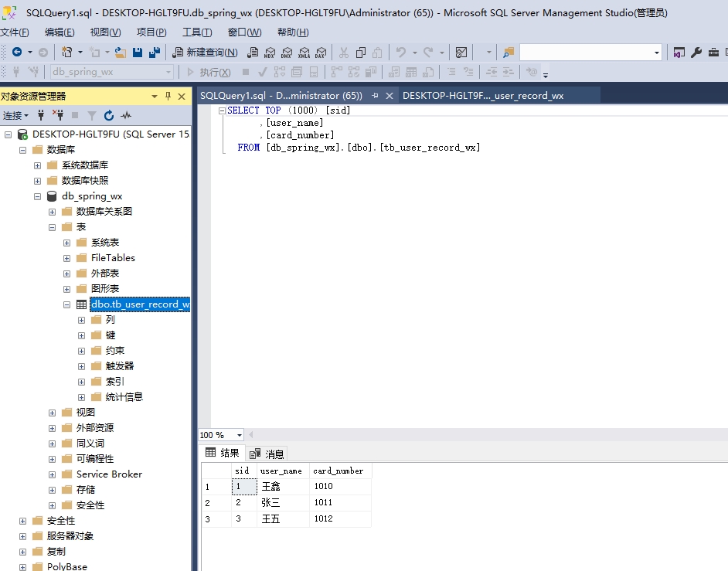Open the 视图(V) menu

(105, 32)
